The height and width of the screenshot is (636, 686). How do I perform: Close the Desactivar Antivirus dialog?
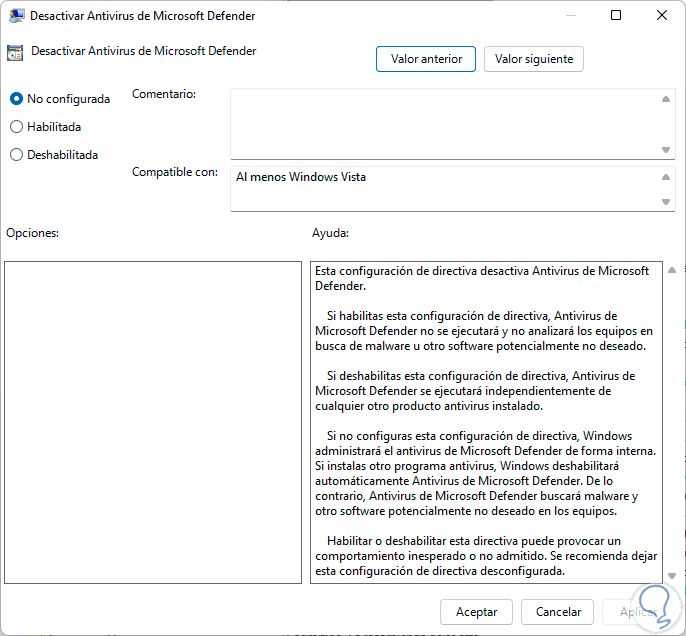(662, 15)
